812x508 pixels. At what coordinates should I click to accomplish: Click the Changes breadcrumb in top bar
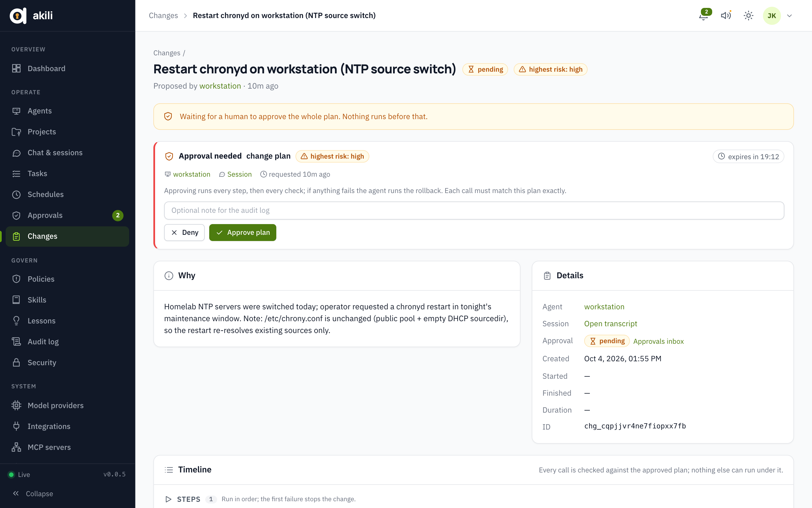[164, 16]
